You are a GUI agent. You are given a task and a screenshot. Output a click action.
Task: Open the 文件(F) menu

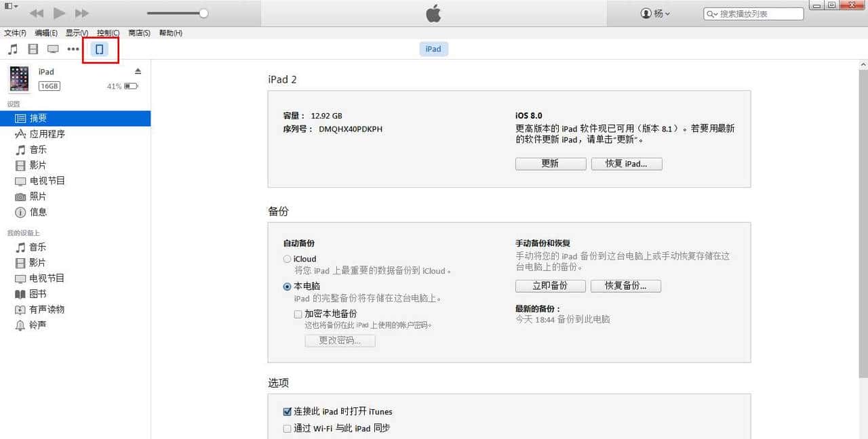[15, 33]
